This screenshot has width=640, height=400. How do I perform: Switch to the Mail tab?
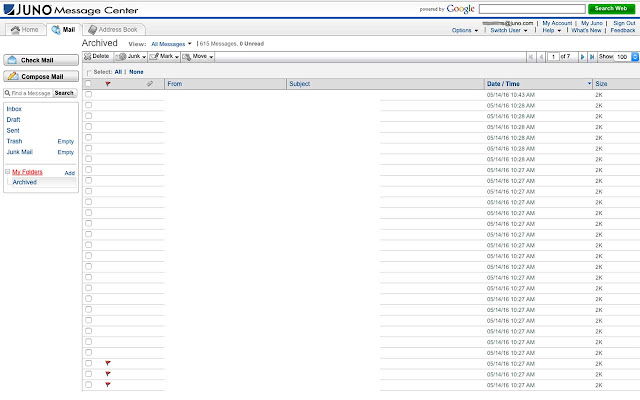63,29
